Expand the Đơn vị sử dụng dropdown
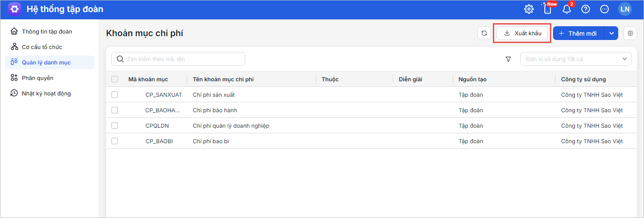The image size is (644, 218). [576, 59]
